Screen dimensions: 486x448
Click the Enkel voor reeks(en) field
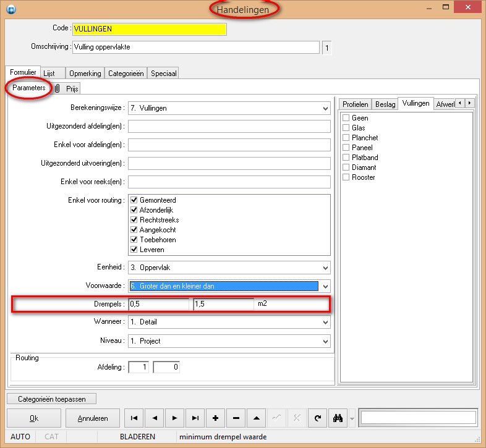tap(229, 182)
